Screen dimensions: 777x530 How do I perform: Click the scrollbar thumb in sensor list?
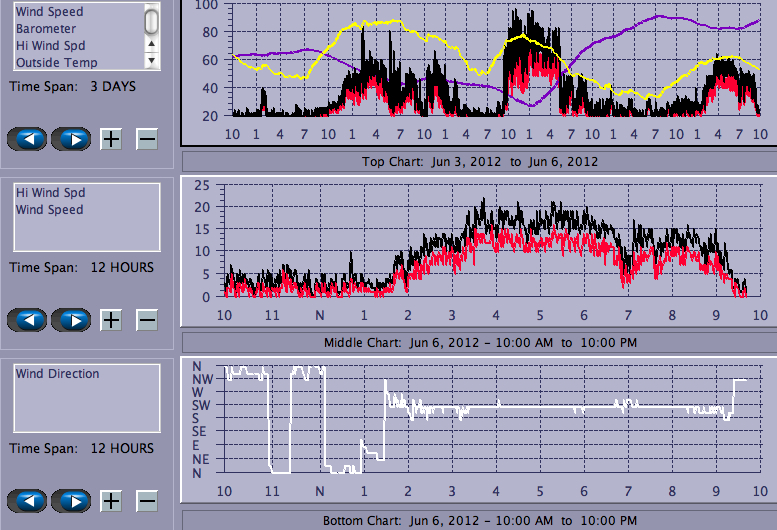[151, 20]
